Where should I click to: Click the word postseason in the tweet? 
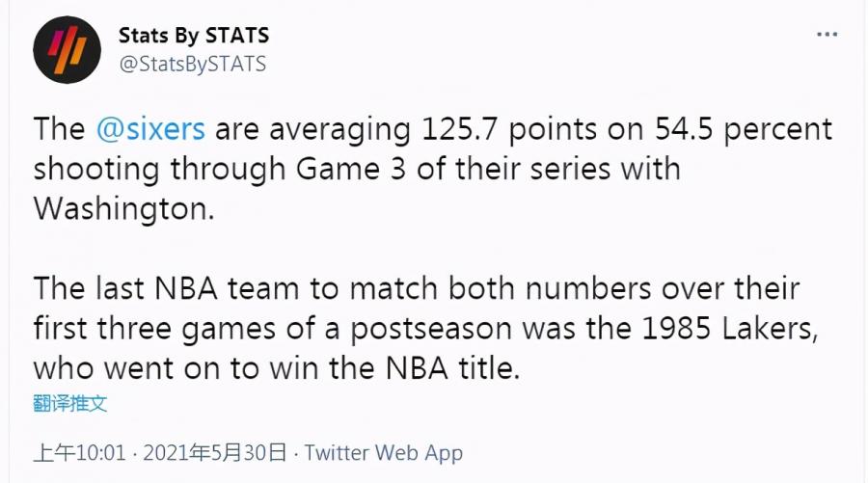pyautogui.click(x=431, y=329)
